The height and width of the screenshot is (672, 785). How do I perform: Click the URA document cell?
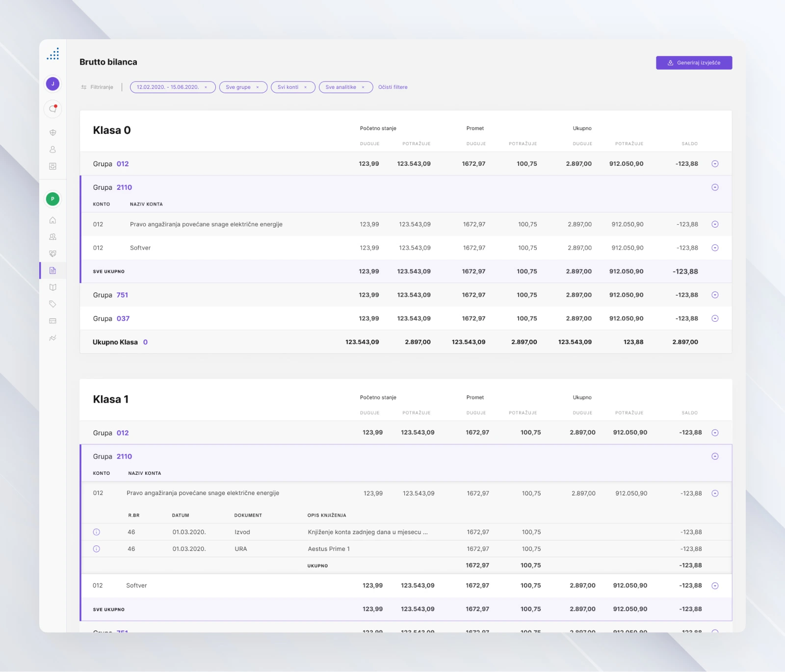(241, 549)
